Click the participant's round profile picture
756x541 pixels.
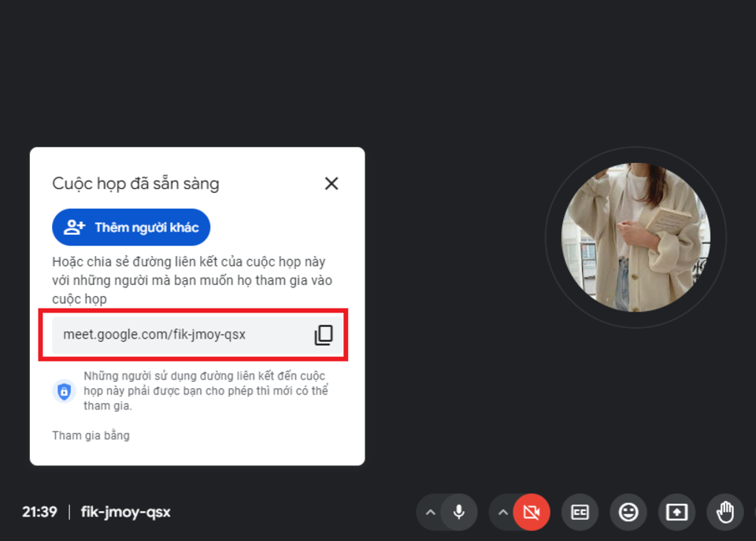pyautogui.click(x=636, y=237)
